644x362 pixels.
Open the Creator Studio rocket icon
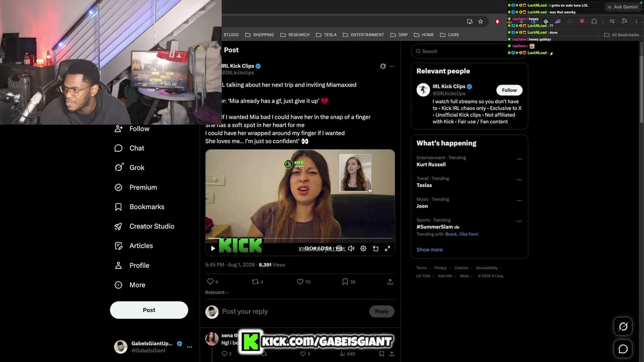pos(118,226)
